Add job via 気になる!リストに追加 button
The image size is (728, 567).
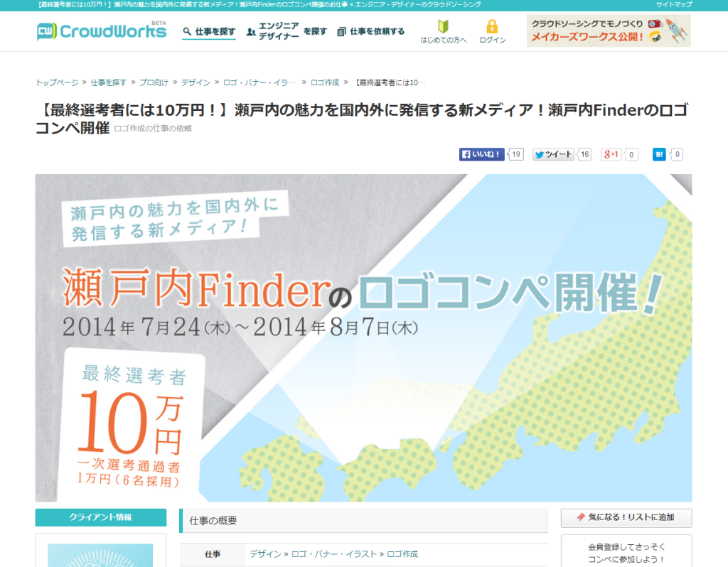[x=626, y=518]
